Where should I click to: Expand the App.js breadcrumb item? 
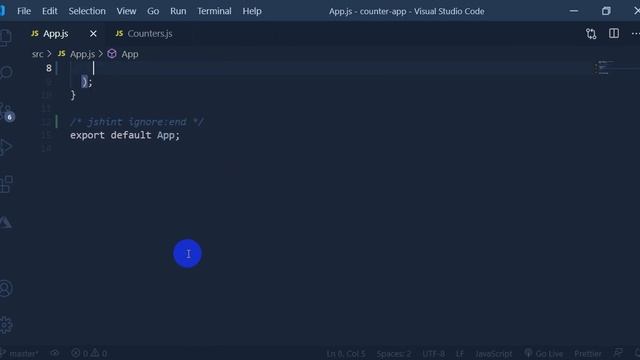[x=82, y=54]
